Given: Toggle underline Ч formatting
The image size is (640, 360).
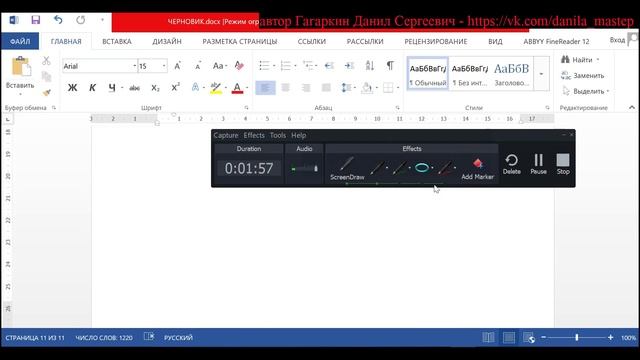Looking at the screenshot, I should point(112,88).
